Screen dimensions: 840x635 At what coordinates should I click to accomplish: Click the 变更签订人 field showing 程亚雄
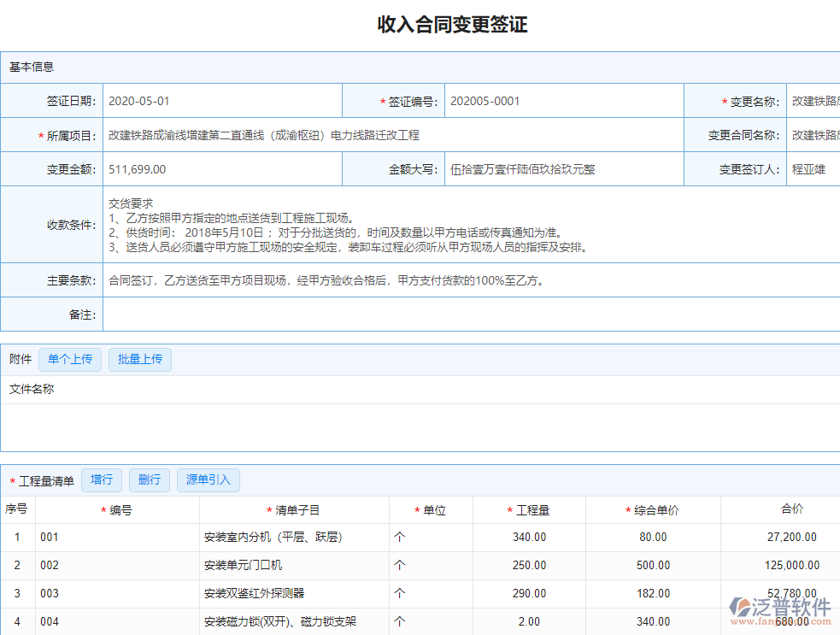point(812,168)
